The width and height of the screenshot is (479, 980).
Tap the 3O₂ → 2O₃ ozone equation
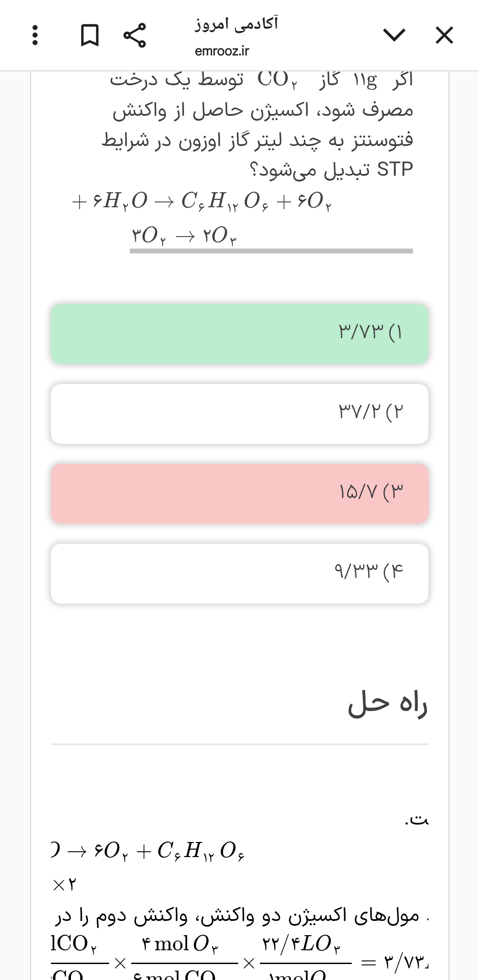click(x=184, y=235)
